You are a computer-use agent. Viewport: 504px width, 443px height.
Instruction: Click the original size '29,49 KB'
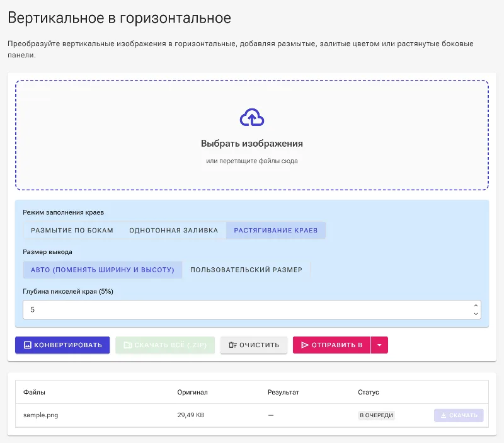pos(191,415)
